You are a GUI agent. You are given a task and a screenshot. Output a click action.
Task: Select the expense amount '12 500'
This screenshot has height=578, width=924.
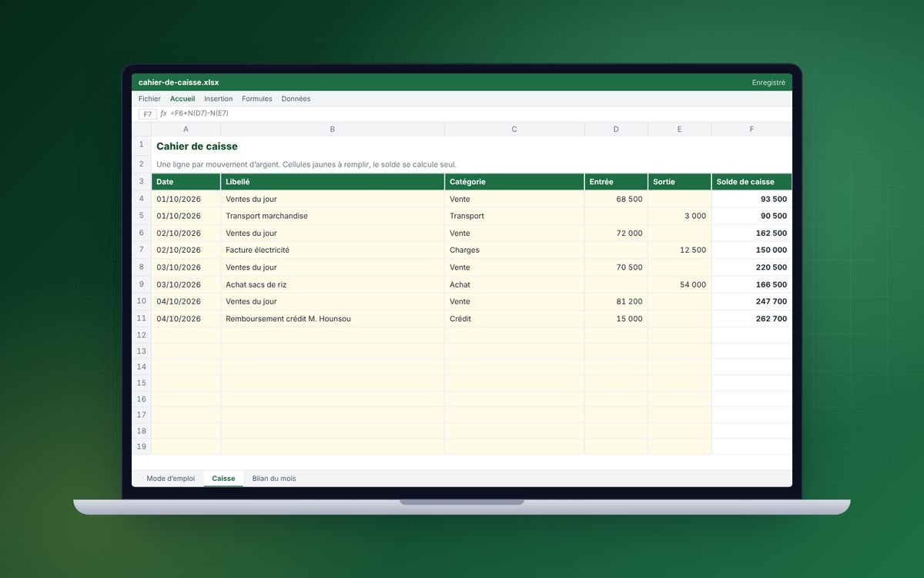click(679, 250)
